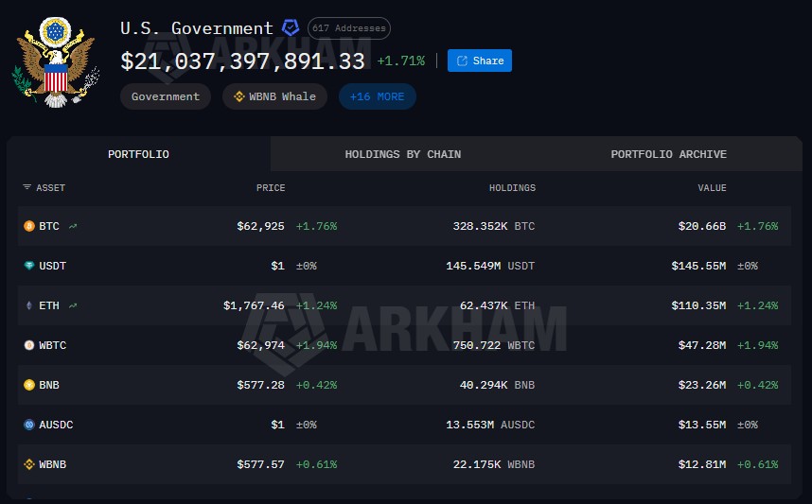Click the verified badge next to U.S. Government
812x504 pixels.
tap(291, 28)
